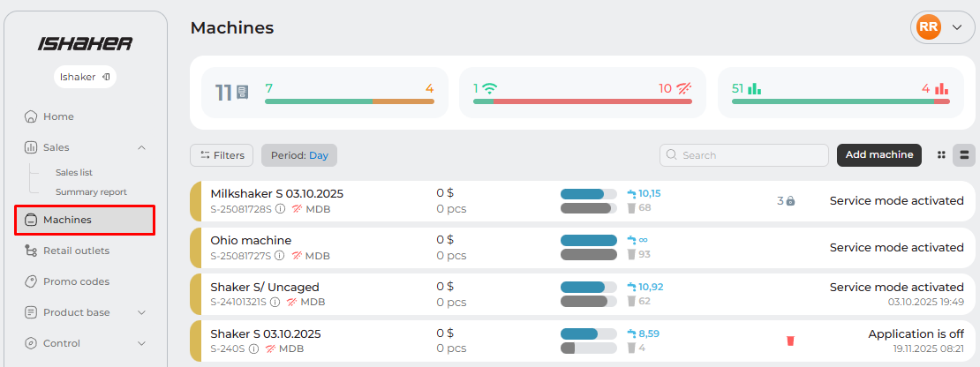Open the Retail outlets page
Viewport: 980px width, 367px height.
click(76, 251)
